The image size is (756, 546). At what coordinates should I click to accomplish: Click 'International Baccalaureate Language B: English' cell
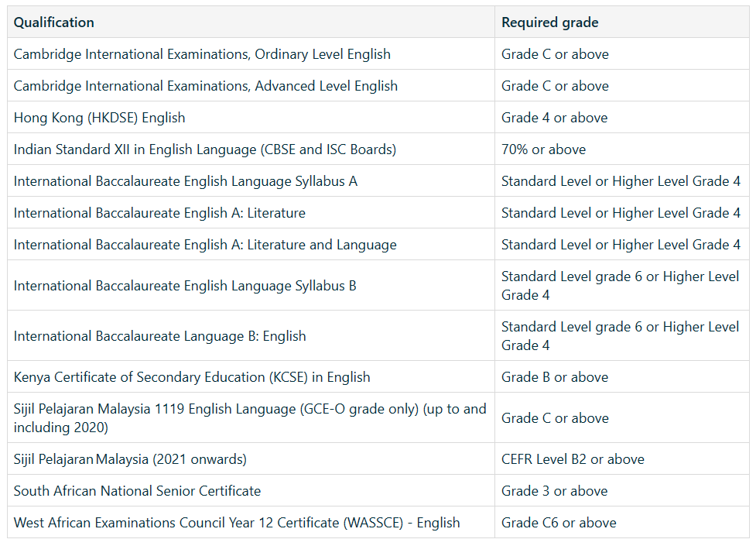pos(251,335)
